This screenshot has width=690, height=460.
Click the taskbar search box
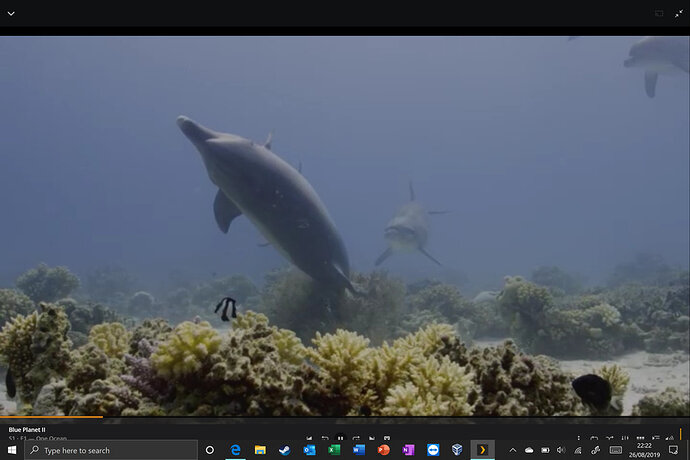(110, 451)
